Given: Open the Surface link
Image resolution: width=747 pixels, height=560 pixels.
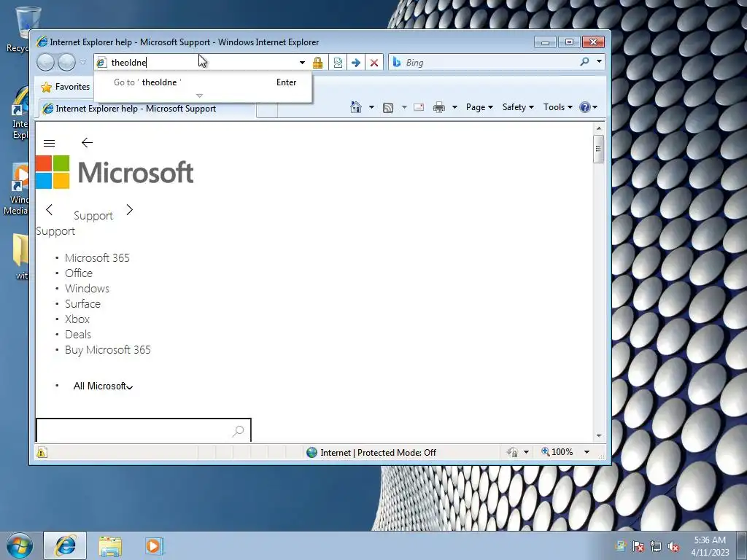Looking at the screenshot, I should pos(82,303).
